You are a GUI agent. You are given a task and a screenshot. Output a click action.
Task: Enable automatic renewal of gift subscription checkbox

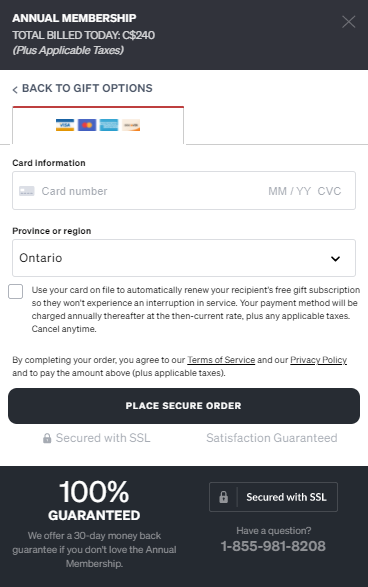tap(16, 292)
